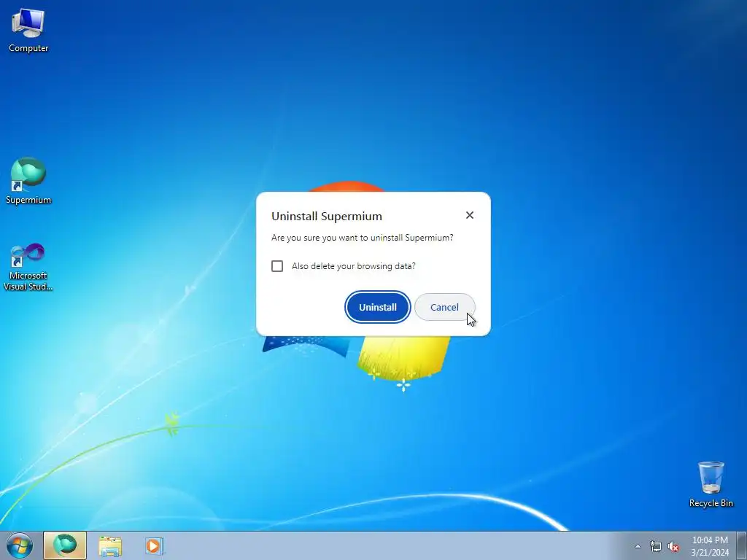This screenshot has height=560, width=747.
Task: Click the muted volume tray icon
Action: (673, 547)
